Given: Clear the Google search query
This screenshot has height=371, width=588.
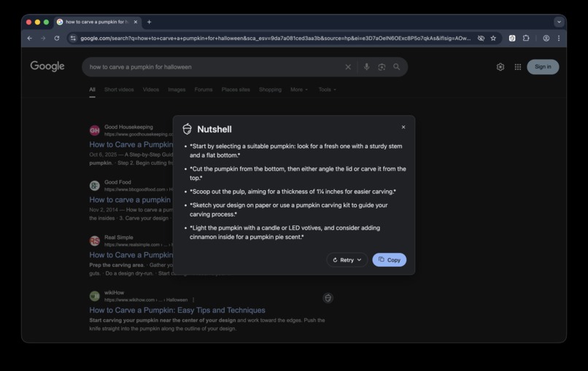Looking at the screenshot, I should [348, 67].
